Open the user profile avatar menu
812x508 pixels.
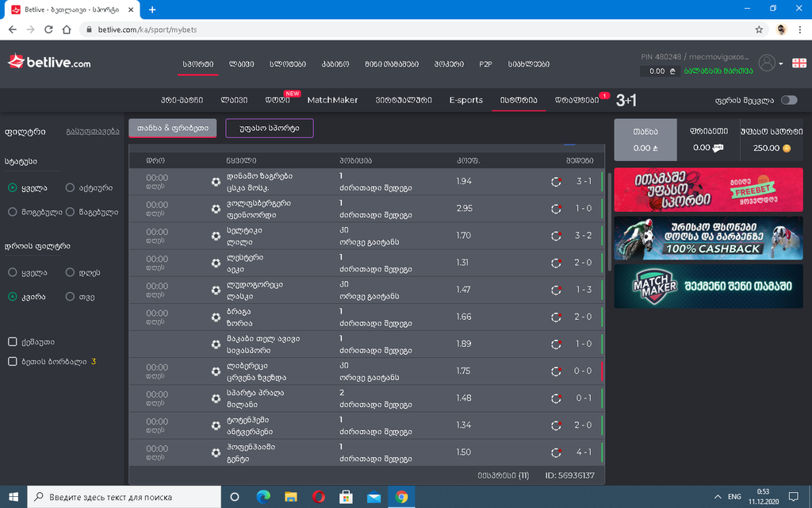pos(767,63)
